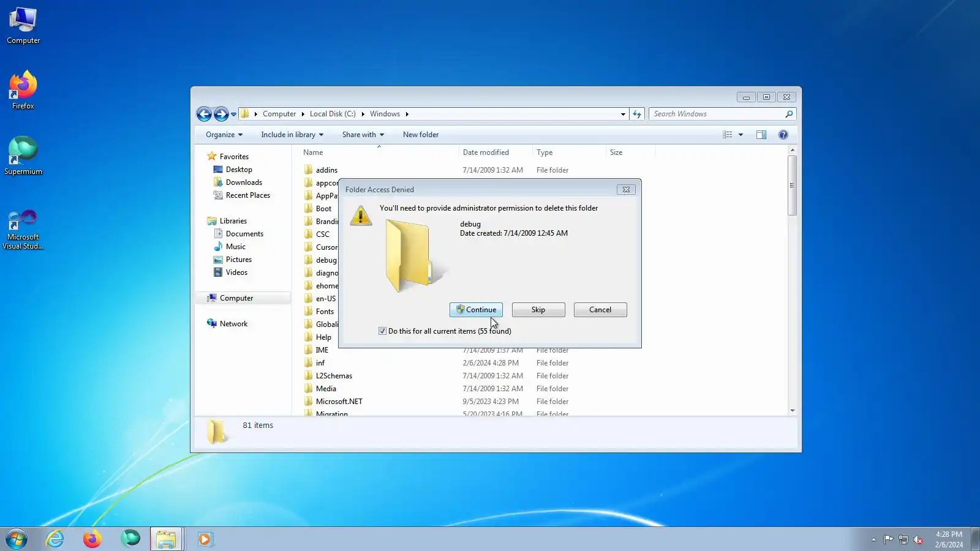This screenshot has width=980, height=551.
Task: Cancel the folder delete dialog
Action: pos(600,310)
